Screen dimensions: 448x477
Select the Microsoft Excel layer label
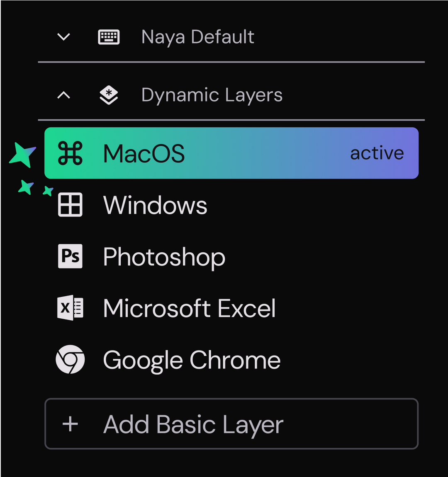coord(189,308)
